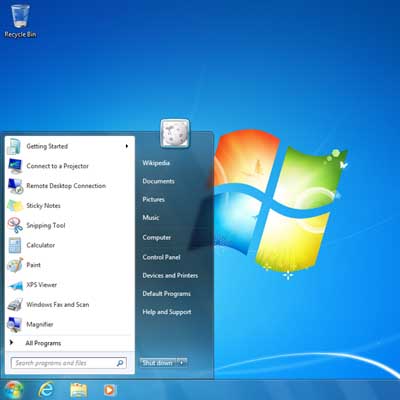Launch Paint from its palette icon
The width and height of the screenshot is (400, 400).
[15, 265]
